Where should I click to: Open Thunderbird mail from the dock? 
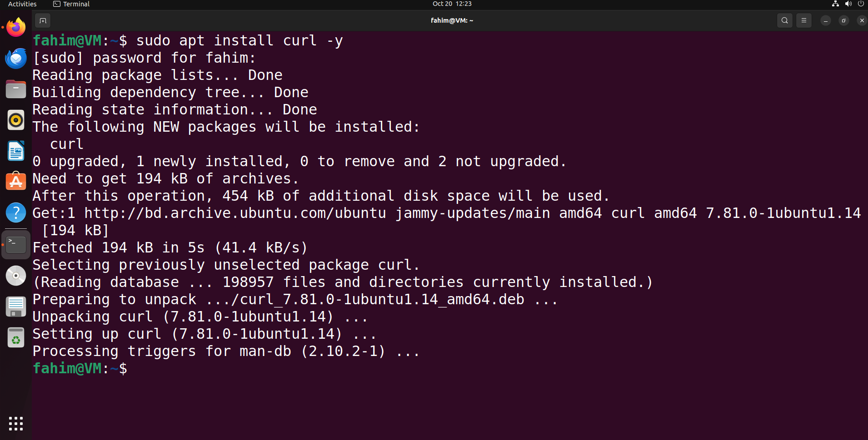[16, 59]
